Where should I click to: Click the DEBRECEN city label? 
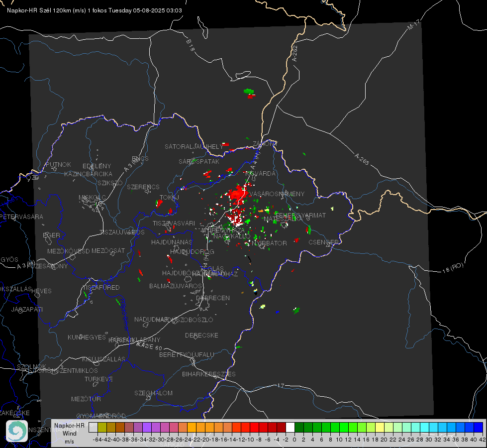tap(213, 298)
